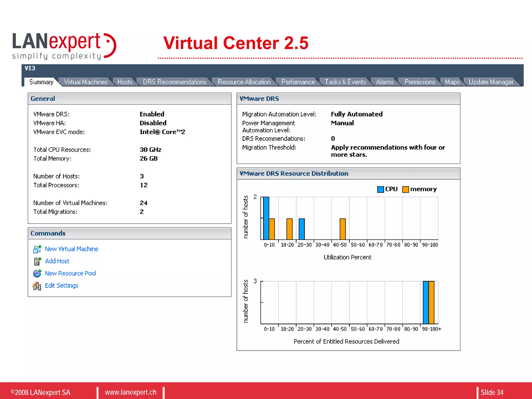Viewport: 532px width, 399px height.
Task: Click the 'Utilization Percent' axis label
Action: (x=347, y=257)
